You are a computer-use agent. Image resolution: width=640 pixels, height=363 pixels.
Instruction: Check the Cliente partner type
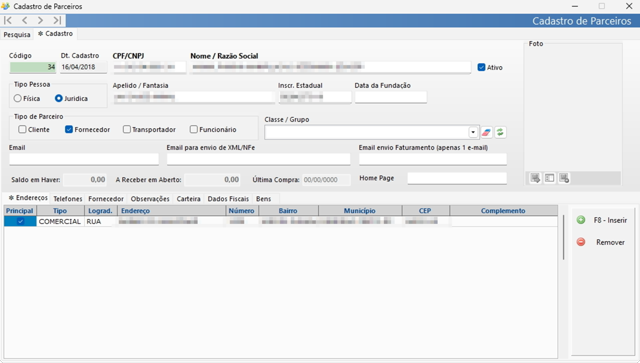[22, 129]
